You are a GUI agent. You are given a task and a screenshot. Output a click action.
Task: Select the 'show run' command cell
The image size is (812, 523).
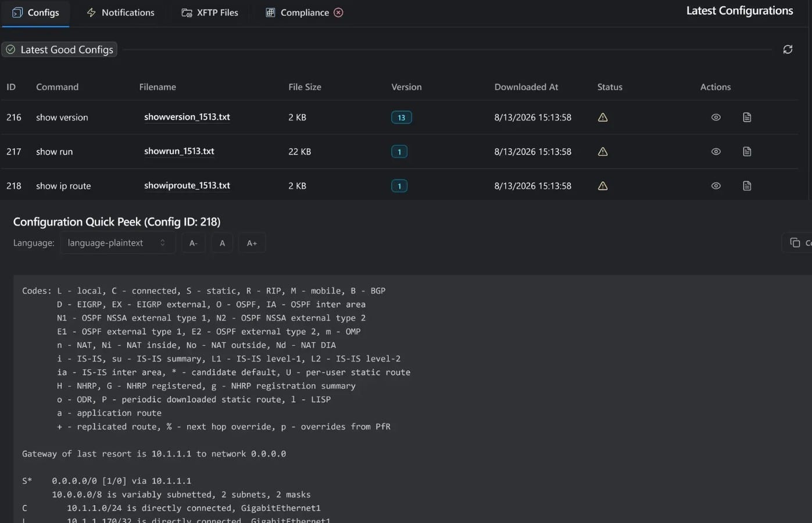[x=55, y=152]
